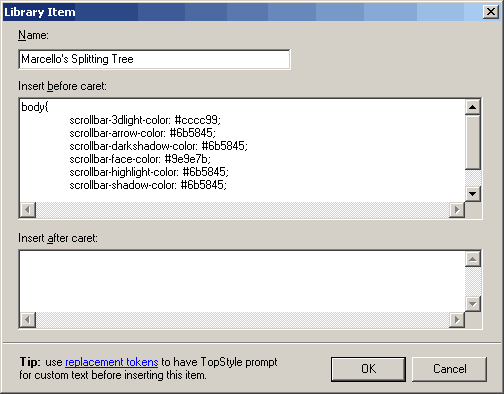Click the body{ line in the before-caret text
Viewport: 504px width, 394px height.
tap(35, 107)
